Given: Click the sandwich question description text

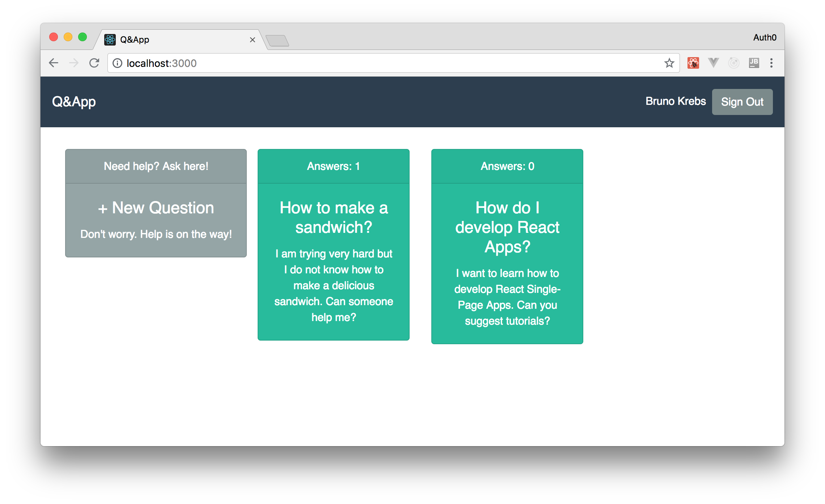Looking at the screenshot, I should point(334,286).
